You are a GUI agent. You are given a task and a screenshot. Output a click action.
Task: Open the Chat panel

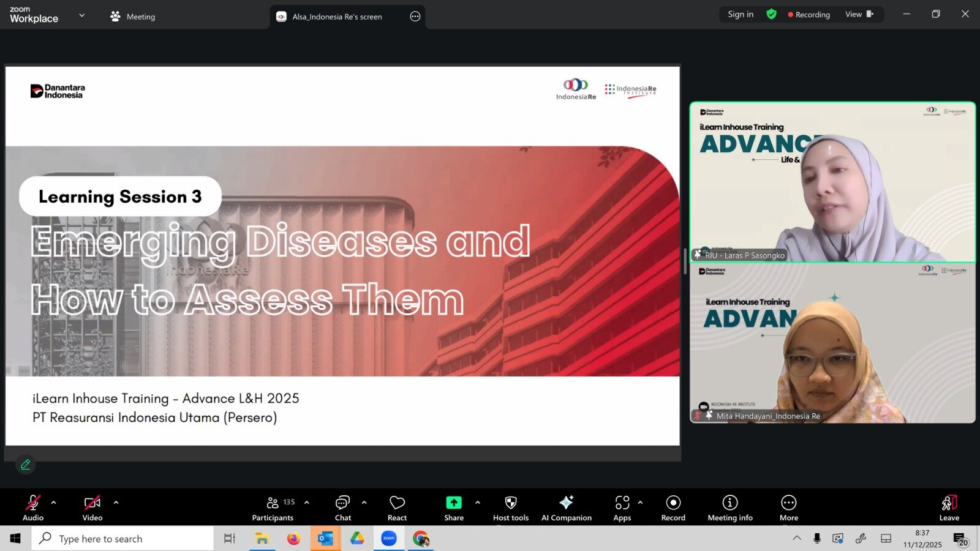[x=342, y=508]
